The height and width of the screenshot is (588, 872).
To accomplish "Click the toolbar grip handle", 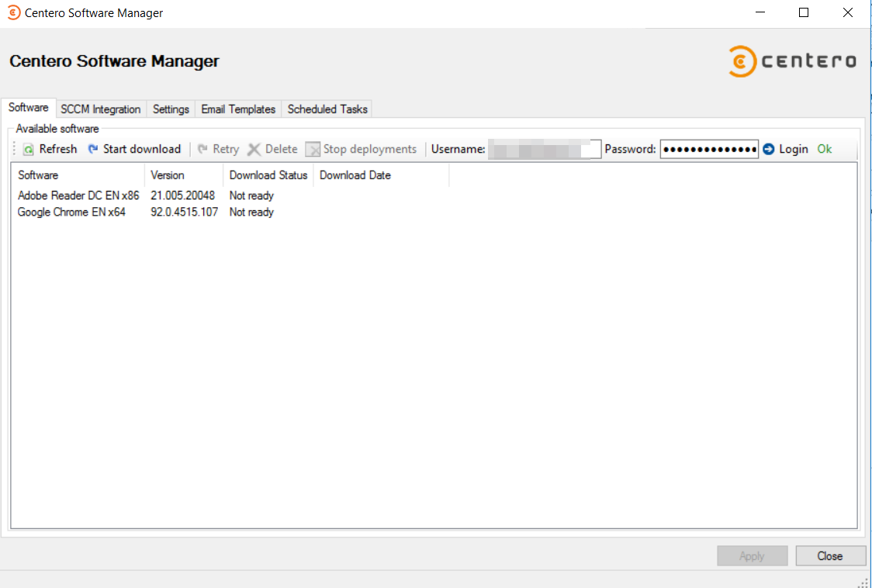I will (16, 149).
